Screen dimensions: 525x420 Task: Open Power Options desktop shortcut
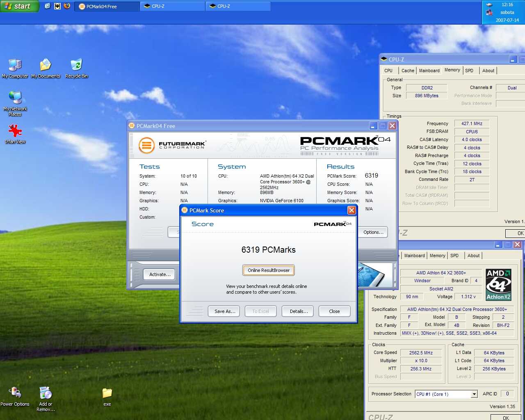click(15, 397)
